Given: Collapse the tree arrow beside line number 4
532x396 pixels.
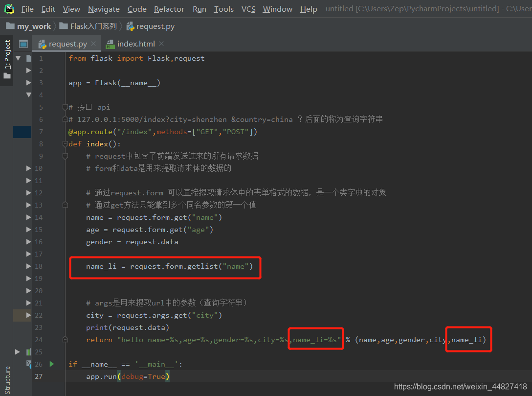Looking at the screenshot, I should coord(29,95).
